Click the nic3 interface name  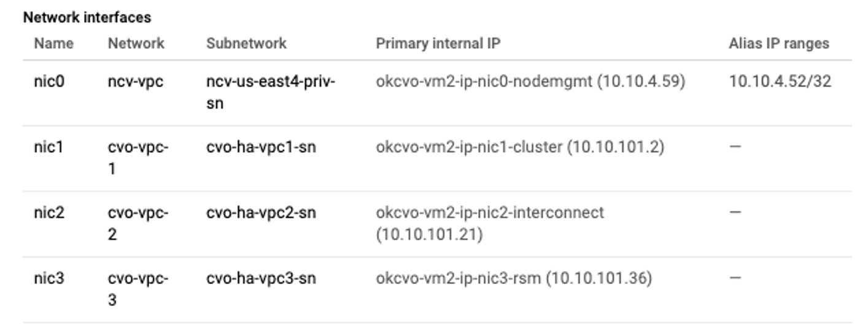(48, 278)
